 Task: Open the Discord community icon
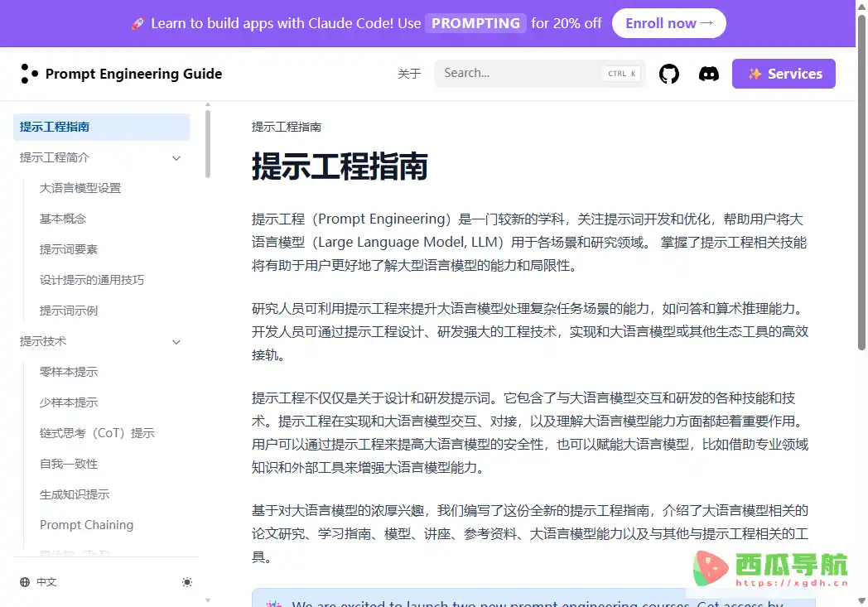tap(709, 74)
